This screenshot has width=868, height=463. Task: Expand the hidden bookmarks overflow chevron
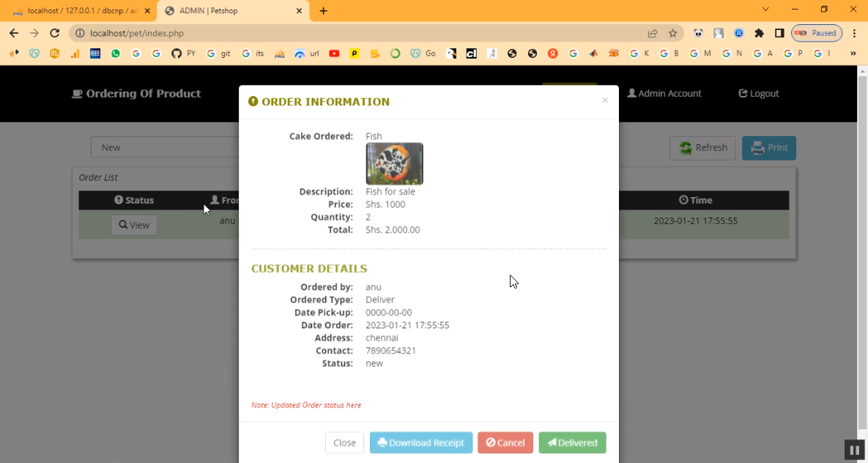(x=853, y=53)
